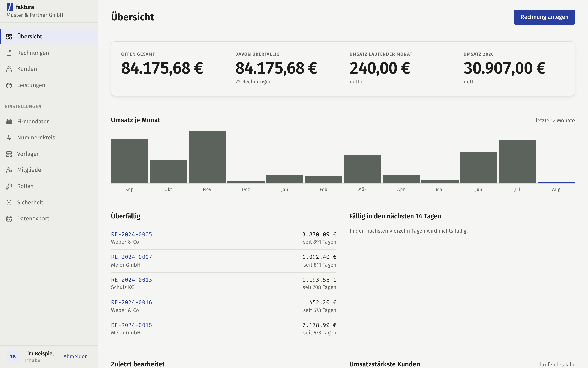
Task: Click the blue Aug bar in the chart
Action: pyautogui.click(x=556, y=183)
